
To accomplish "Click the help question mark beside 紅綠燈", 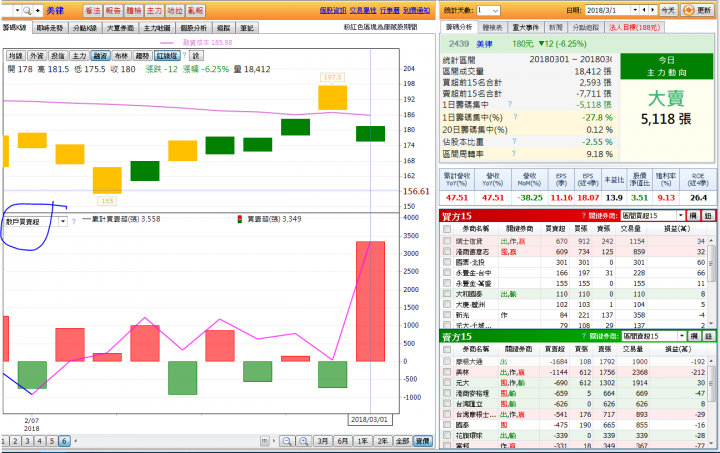I will point(185,55).
